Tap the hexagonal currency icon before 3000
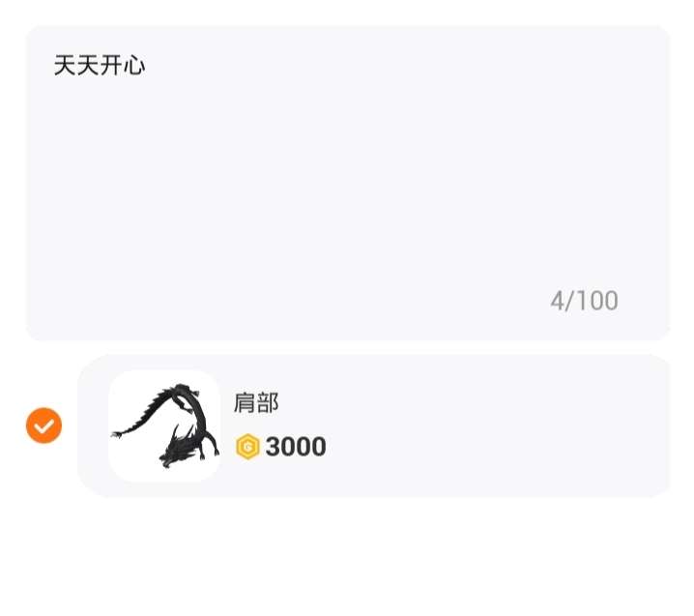The width and height of the screenshot is (694, 616). [247, 447]
